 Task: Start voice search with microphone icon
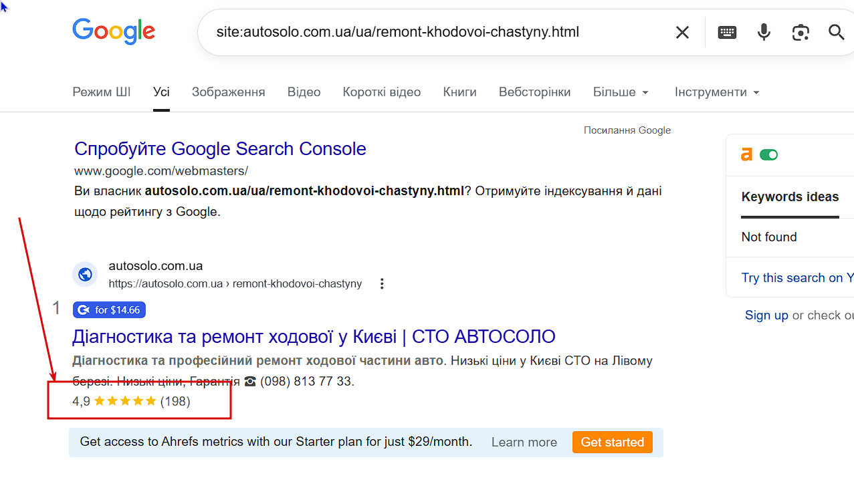click(764, 32)
